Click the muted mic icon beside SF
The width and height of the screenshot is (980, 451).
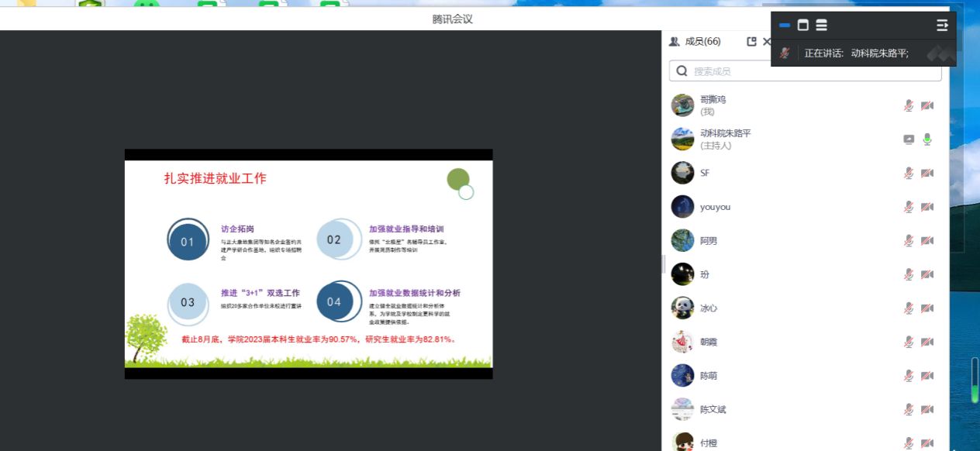tap(909, 173)
